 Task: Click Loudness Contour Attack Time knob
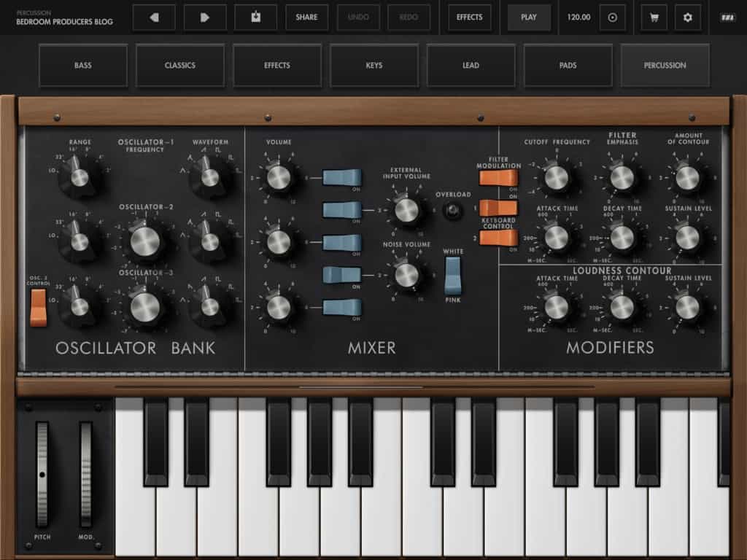tap(557, 308)
